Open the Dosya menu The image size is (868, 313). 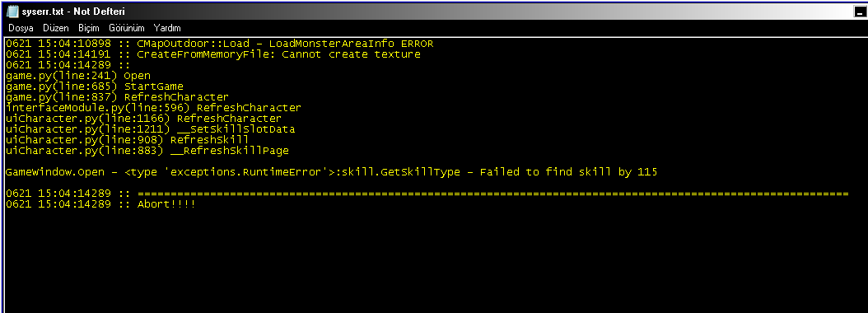[x=21, y=28]
